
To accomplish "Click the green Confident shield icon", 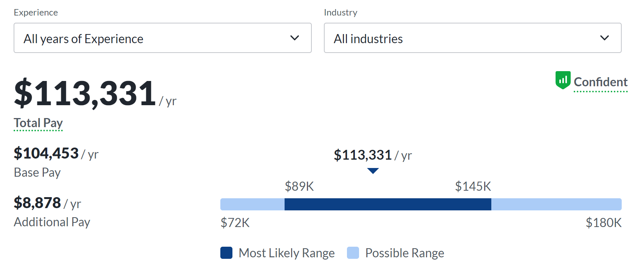I will (x=563, y=80).
